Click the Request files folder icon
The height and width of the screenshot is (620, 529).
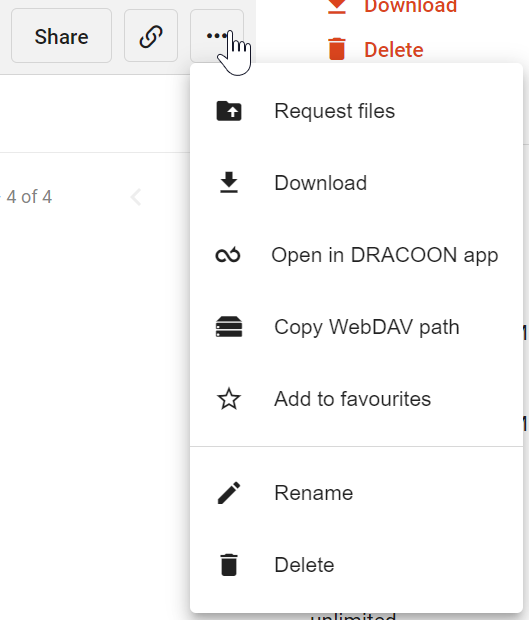229,111
